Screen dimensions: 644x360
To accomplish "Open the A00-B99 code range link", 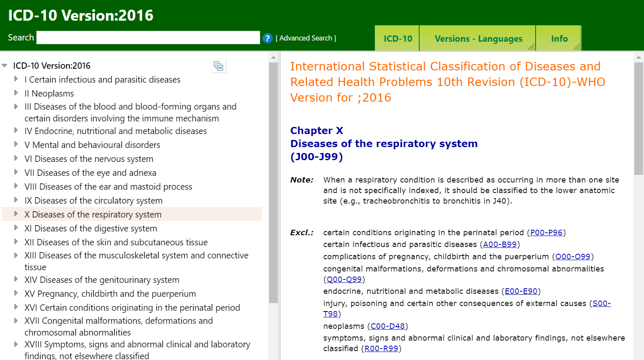I will coord(500,244).
